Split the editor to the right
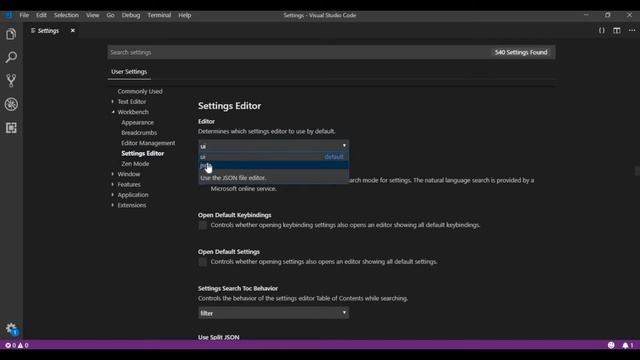The width and height of the screenshot is (640, 360). pyautogui.click(x=617, y=31)
